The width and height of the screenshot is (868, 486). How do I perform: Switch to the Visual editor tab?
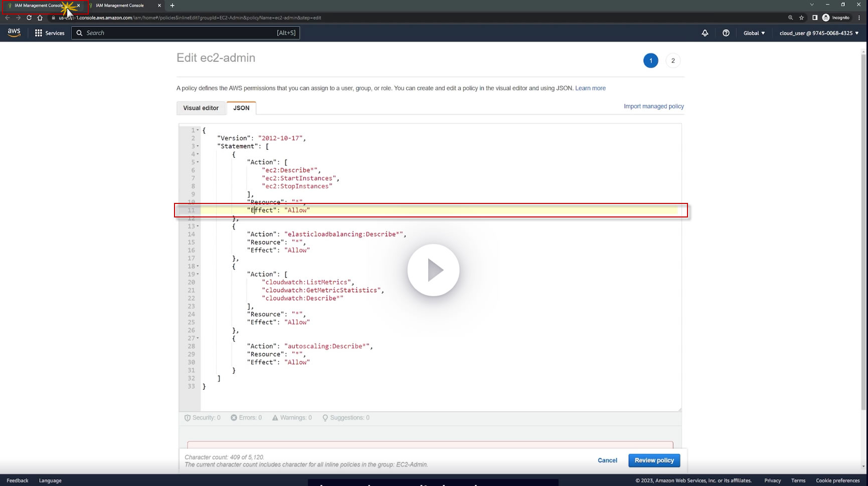(x=201, y=108)
